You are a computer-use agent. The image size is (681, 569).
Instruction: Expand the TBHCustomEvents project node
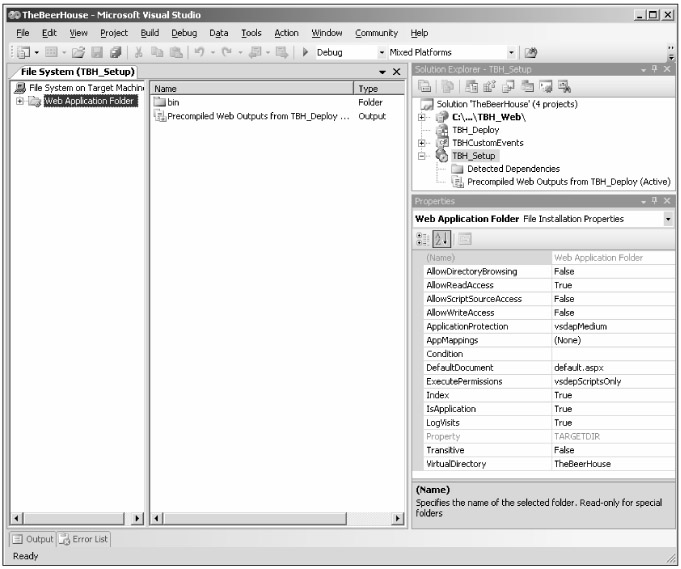[x=422, y=143]
